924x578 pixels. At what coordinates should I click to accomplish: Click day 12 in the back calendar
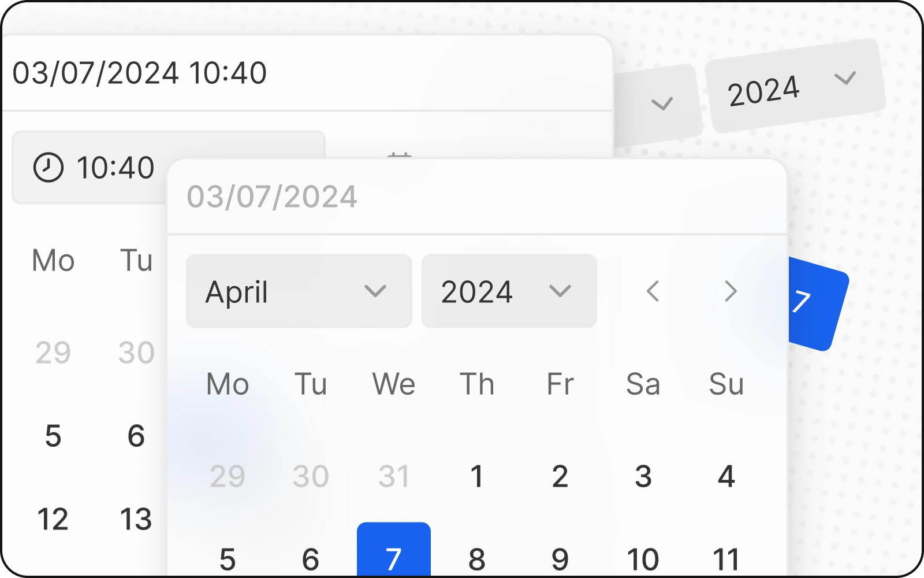point(53,519)
